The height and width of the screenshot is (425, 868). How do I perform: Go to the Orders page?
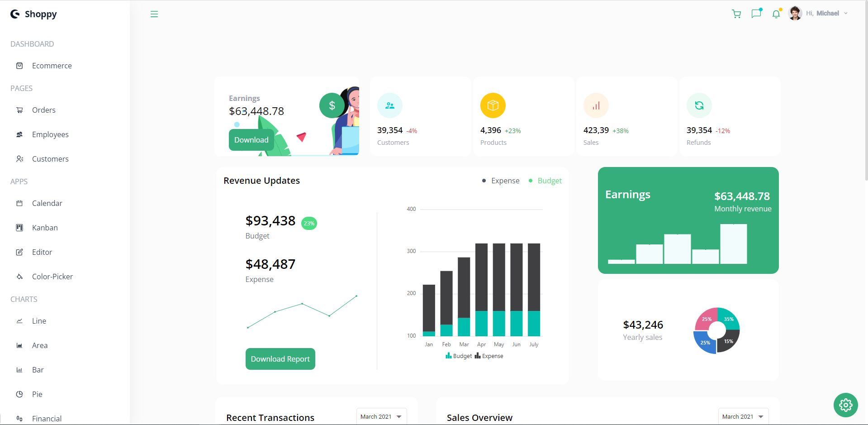tap(43, 110)
